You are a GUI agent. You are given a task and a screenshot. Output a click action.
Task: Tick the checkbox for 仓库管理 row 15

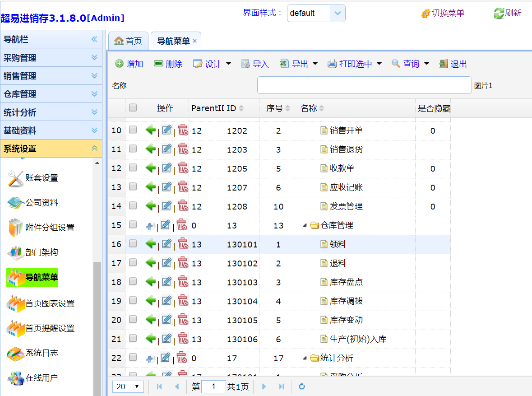click(x=133, y=224)
